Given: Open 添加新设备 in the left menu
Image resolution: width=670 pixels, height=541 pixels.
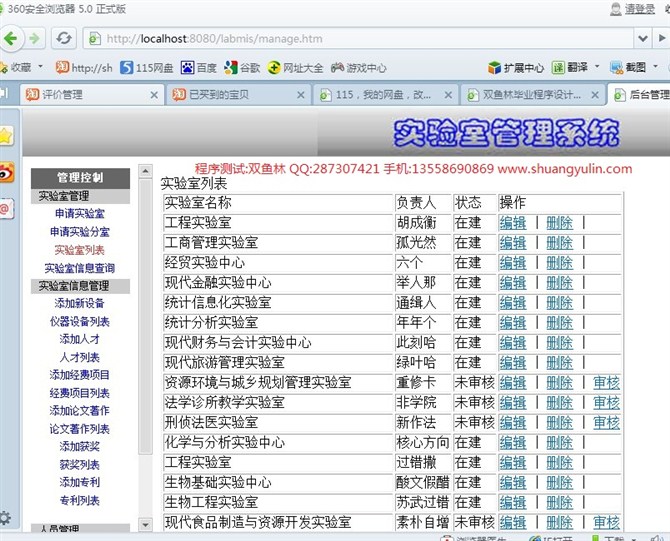Looking at the screenshot, I should pyautogui.click(x=79, y=303).
